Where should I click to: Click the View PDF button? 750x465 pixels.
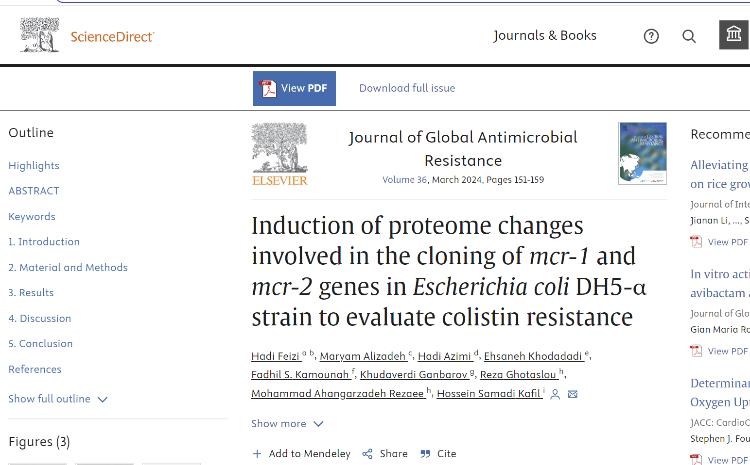(294, 89)
